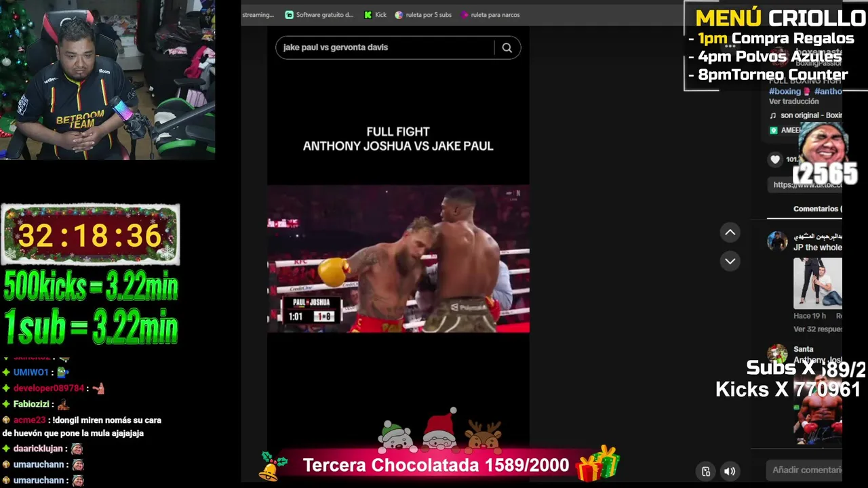Image resolution: width=868 pixels, height=488 pixels.
Task: Like the video with the heart icon
Action: coord(775,159)
